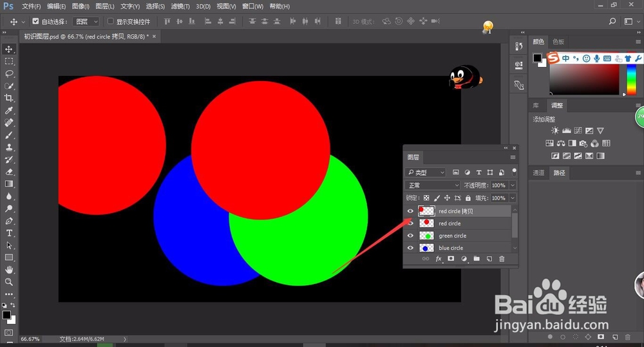
Task: Pick a color on the hue slider strip
Action: point(631,79)
